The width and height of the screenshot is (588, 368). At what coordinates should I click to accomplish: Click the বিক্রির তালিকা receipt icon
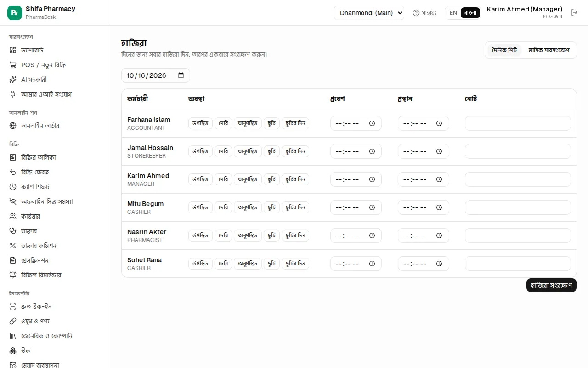pyautogui.click(x=13, y=157)
